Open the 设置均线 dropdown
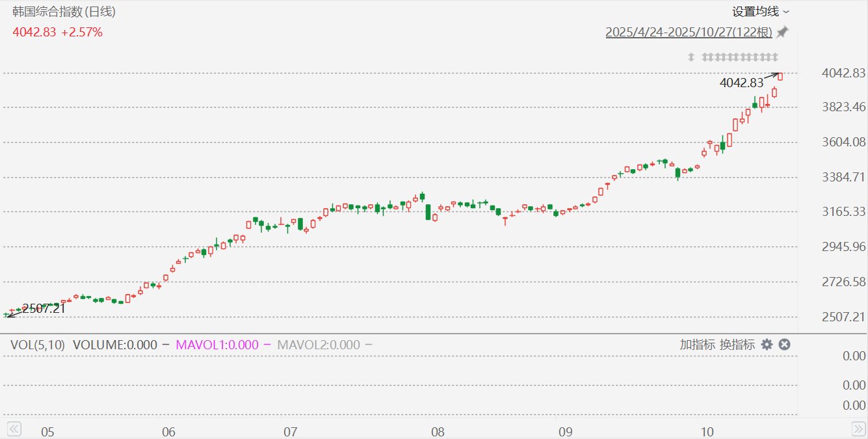The image size is (868, 439). [x=755, y=12]
